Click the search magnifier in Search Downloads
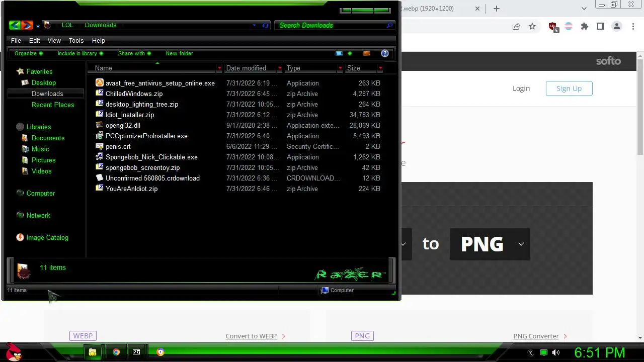The height and width of the screenshot is (362, 644). [x=389, y=25]
